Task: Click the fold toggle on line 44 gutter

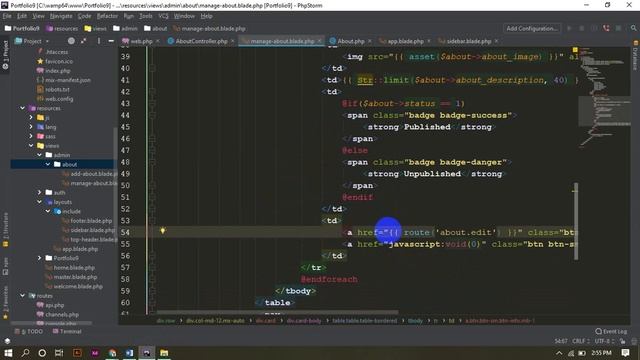Action: (152, 115)
